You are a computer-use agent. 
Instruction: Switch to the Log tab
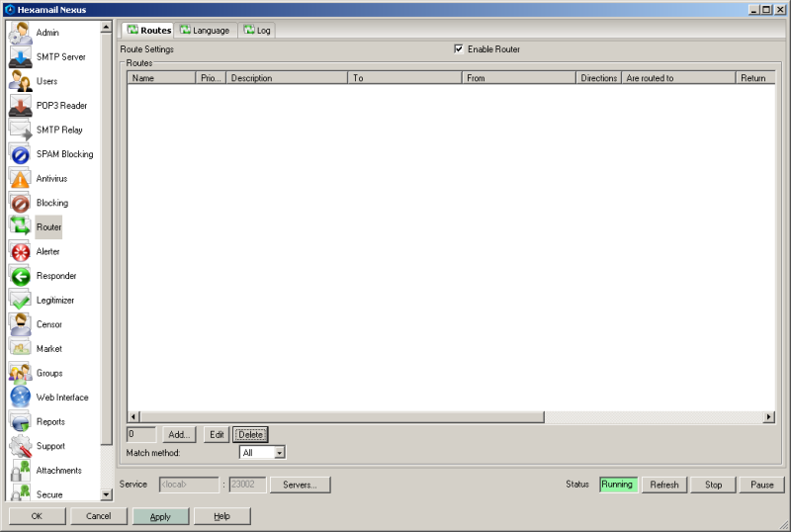point(256,31)
